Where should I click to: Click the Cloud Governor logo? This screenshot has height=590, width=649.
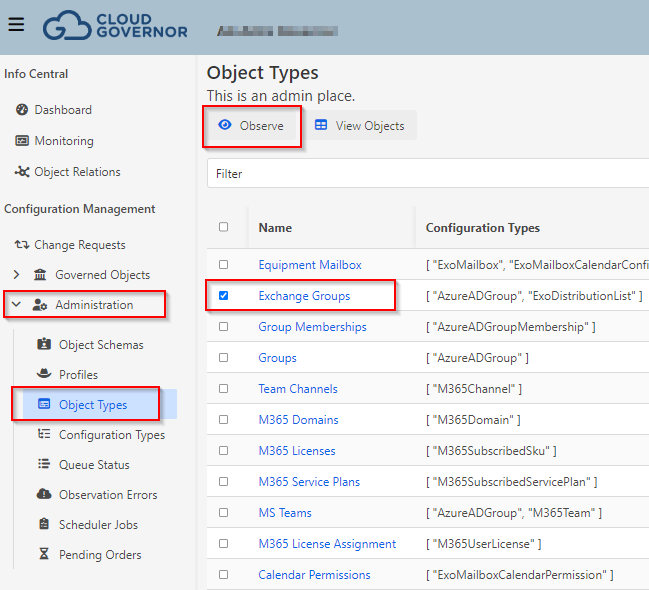[x=115, y=25]
